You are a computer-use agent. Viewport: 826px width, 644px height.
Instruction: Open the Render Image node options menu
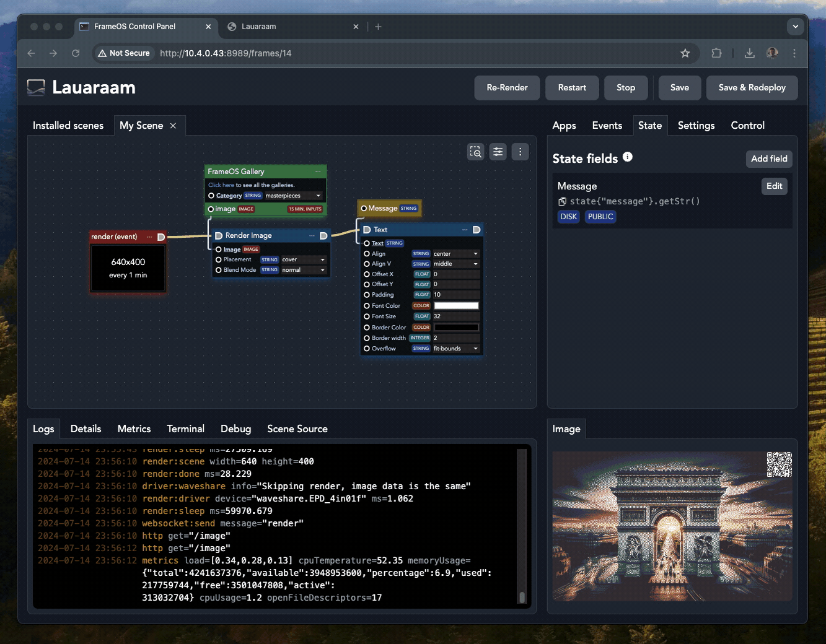(x=312, y=235)
